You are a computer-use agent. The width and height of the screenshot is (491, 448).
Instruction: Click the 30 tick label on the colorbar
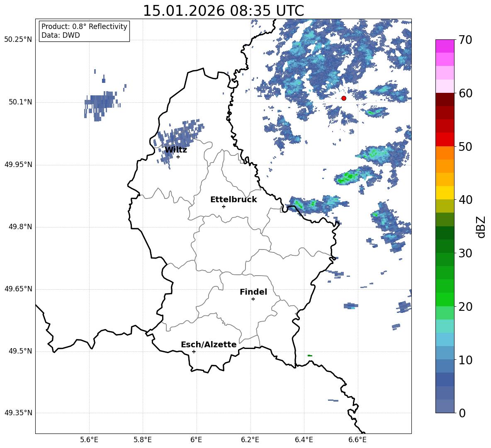[x=465, y=253]
